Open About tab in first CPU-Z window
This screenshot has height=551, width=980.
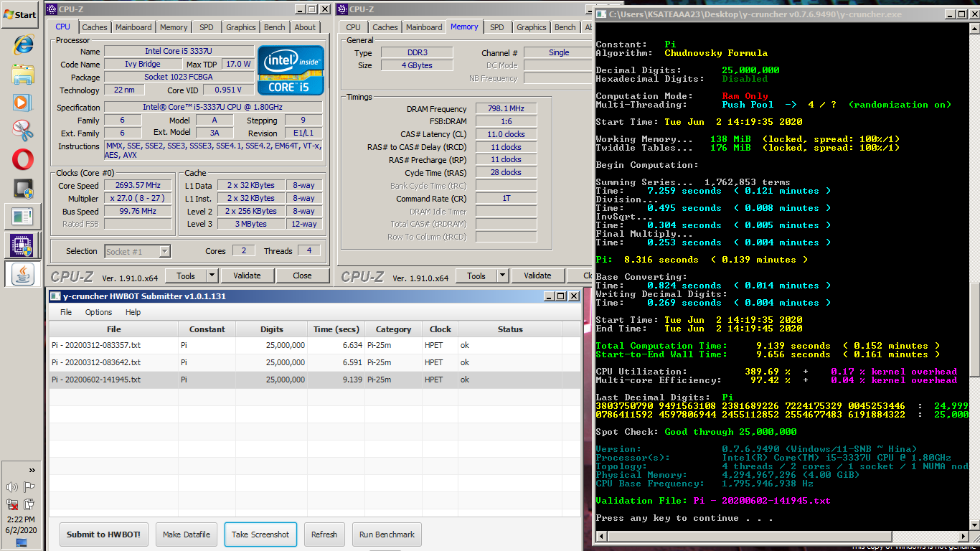coord(305,27)
